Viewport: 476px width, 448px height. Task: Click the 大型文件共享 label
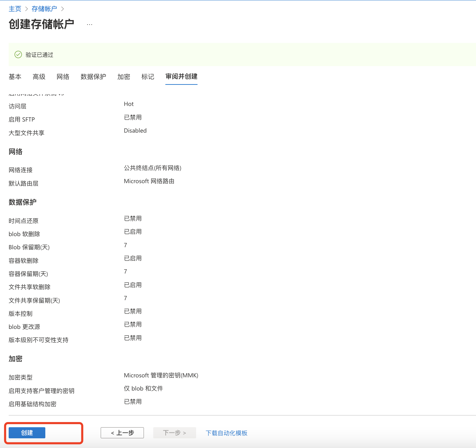(x=26, y=133)
